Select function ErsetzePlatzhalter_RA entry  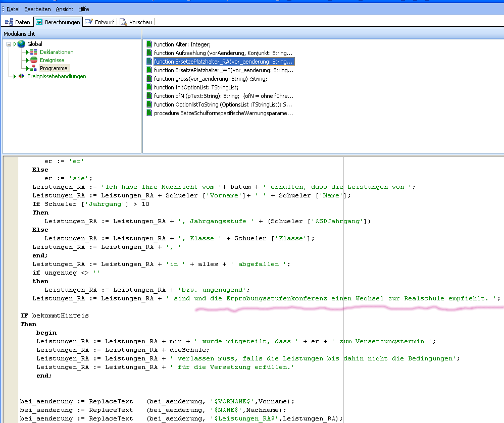click(224, 62)
